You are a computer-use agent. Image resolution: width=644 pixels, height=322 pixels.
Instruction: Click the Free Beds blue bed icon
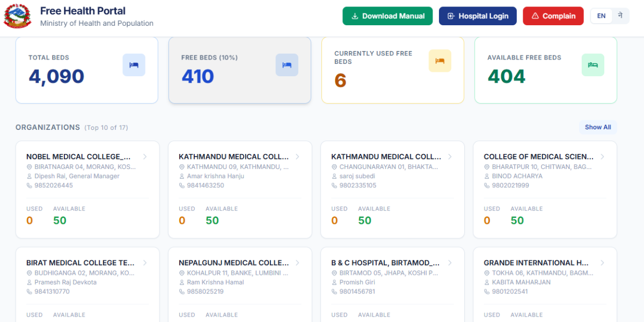point(287,65)
